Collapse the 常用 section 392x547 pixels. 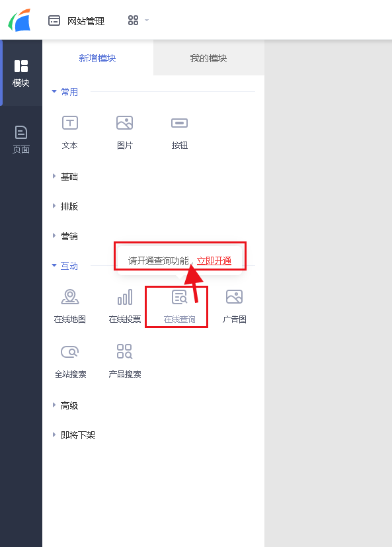coord(65,92)
